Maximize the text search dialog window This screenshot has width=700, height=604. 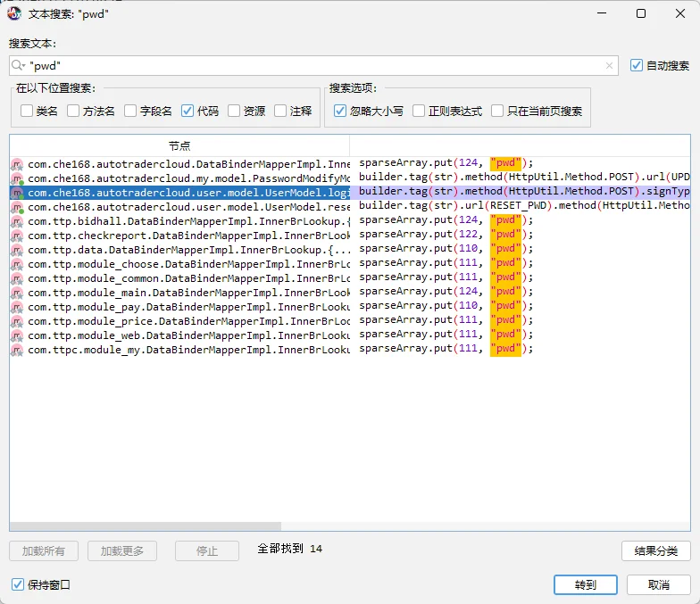[641, 13]
